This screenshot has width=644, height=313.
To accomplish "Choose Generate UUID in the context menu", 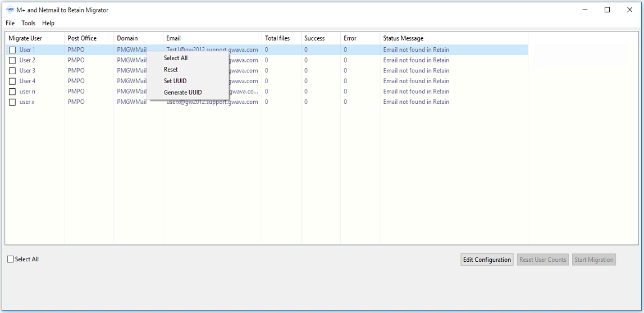I will pos(188,93).
